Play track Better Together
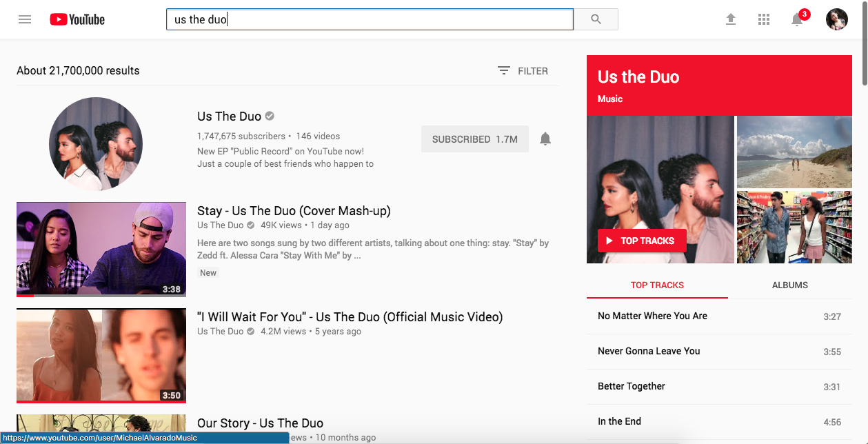The height and width of the screenshot is (444, 868). [719, 387]
